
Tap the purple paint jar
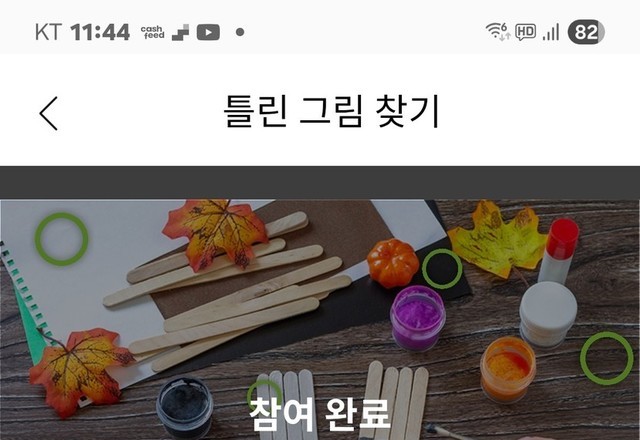(x=417, y=318)
